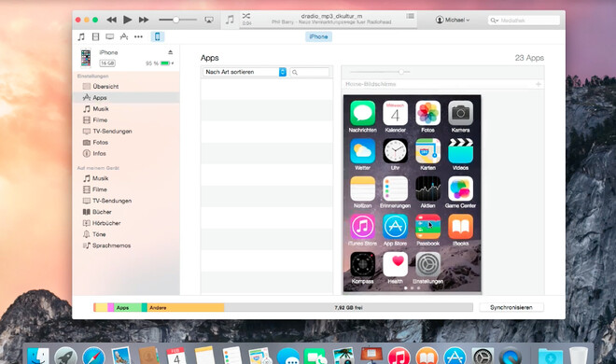This screenshot has height=364, width=616.
Task: Play the current track
Action: pos(127,20)
